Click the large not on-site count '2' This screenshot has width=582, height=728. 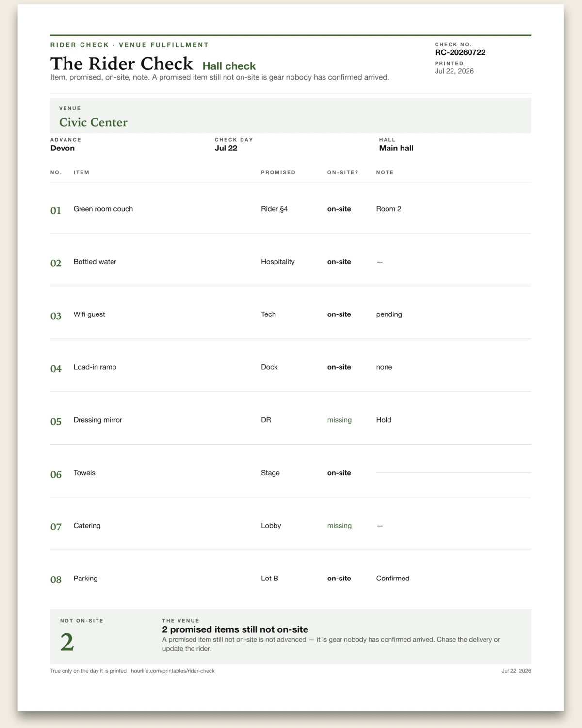click(x=67, y=643)
